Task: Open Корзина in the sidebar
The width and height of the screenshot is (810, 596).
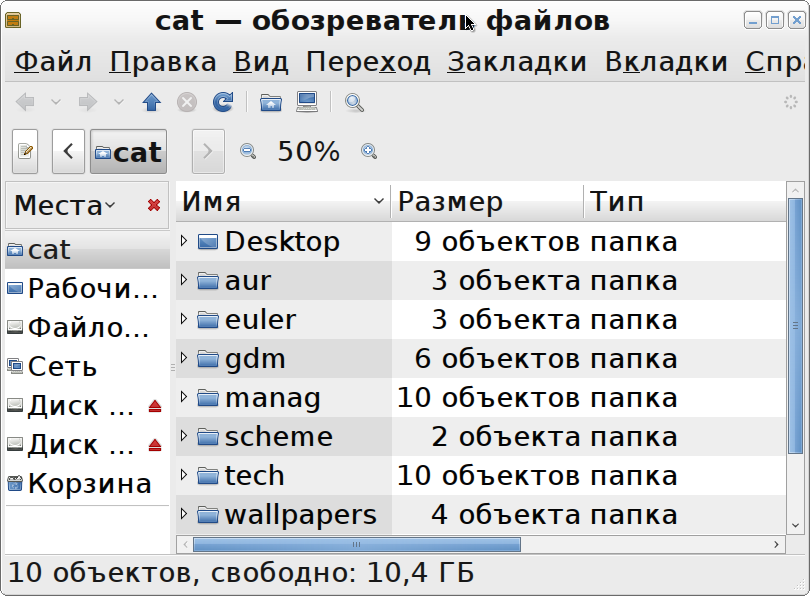Action: [89, 484]
